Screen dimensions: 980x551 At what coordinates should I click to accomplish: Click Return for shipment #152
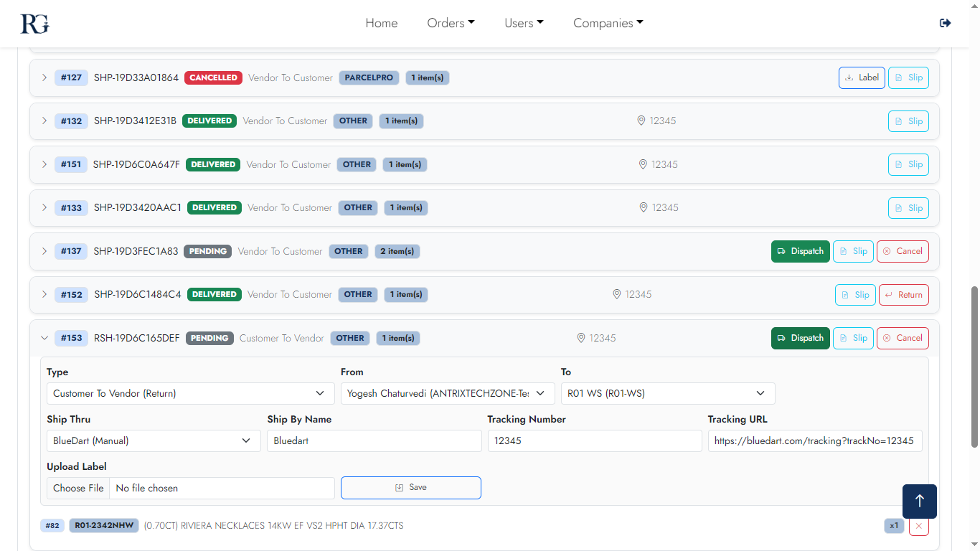click(x=903, y=295)
